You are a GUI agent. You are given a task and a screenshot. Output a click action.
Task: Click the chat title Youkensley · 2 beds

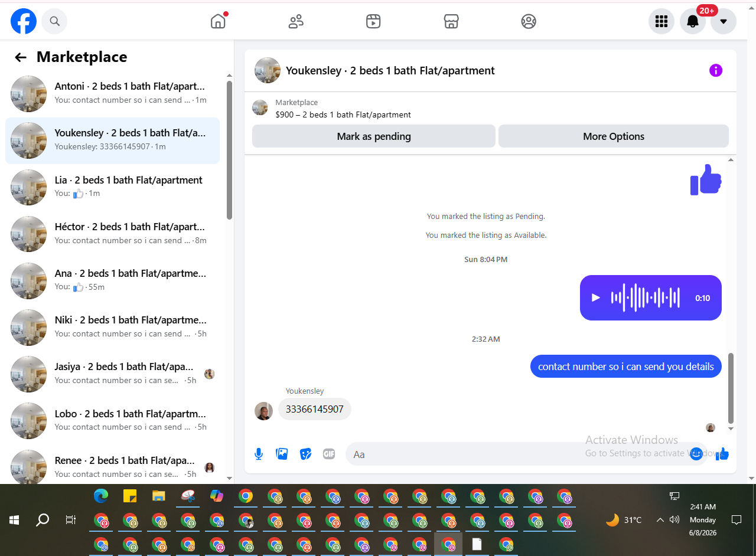point(390,71)
